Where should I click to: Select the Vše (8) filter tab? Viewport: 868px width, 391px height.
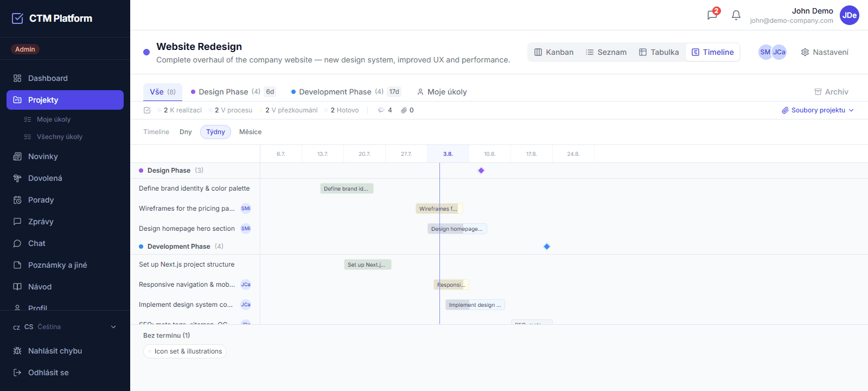pyautogui.click(x=163, y=92)
